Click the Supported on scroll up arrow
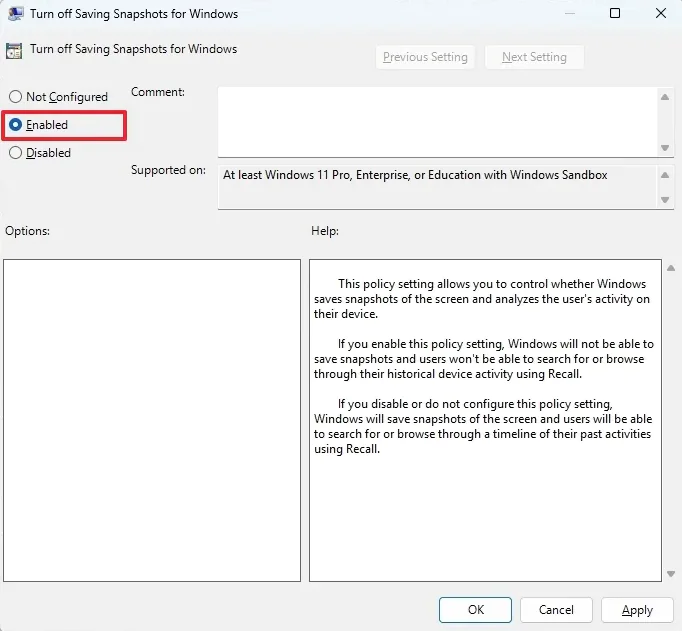 pyautogui.click(x=665, y=175)
